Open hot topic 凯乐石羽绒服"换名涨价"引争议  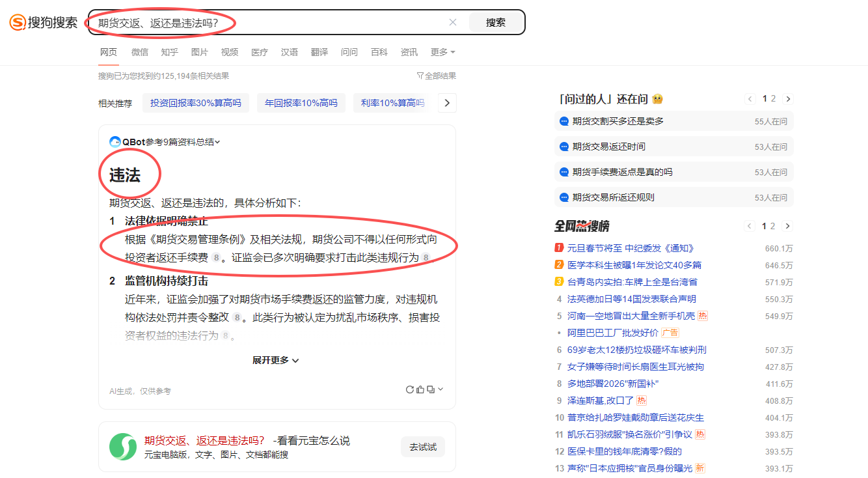630,434
